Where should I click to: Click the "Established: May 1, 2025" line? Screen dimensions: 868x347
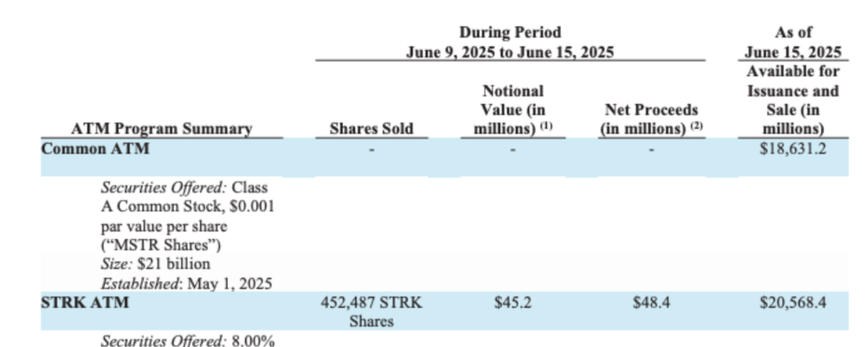pos(186,284)
